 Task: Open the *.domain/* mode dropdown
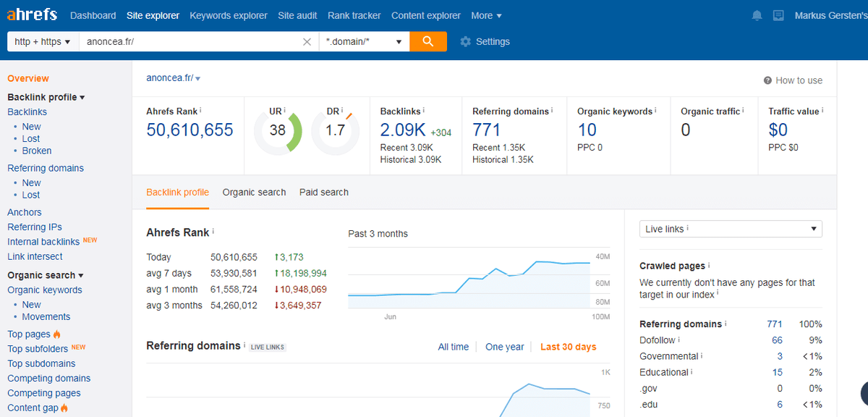pos(365,41)
